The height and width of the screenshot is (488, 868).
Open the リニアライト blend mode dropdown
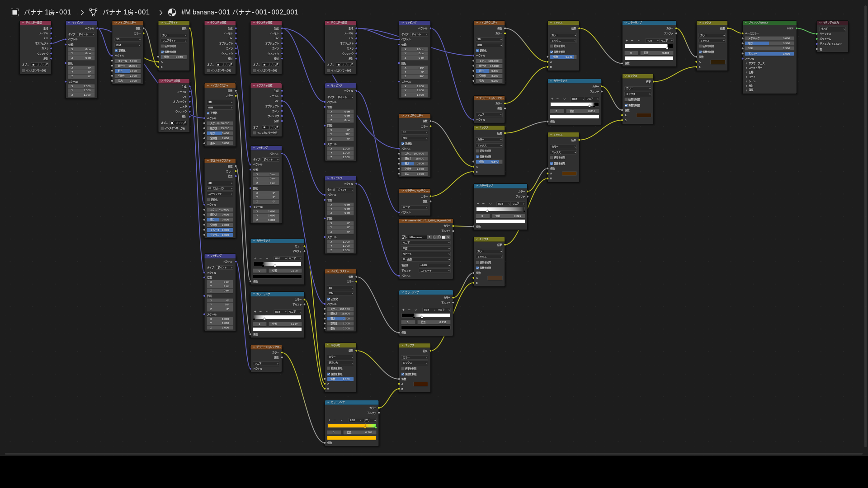coord(174,41)
